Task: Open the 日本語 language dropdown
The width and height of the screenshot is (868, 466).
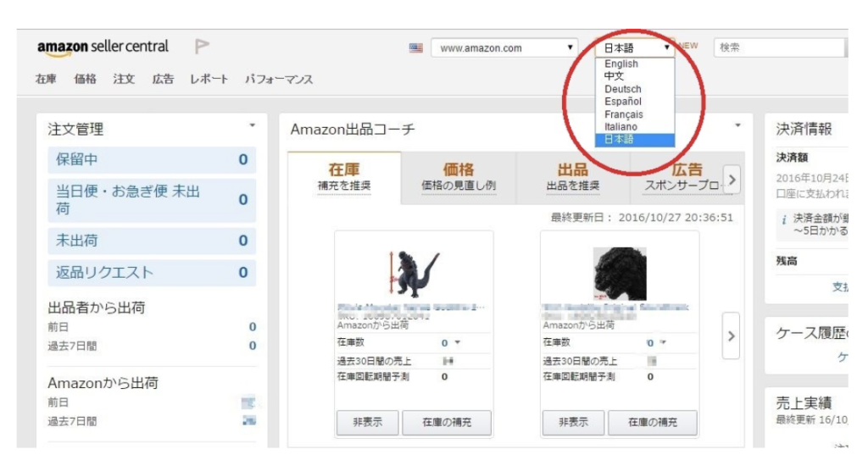Action: (x=635, y=48)
